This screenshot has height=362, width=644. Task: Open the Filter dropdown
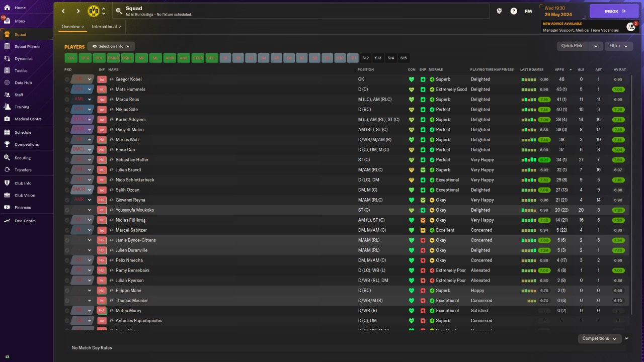(618, 46)
